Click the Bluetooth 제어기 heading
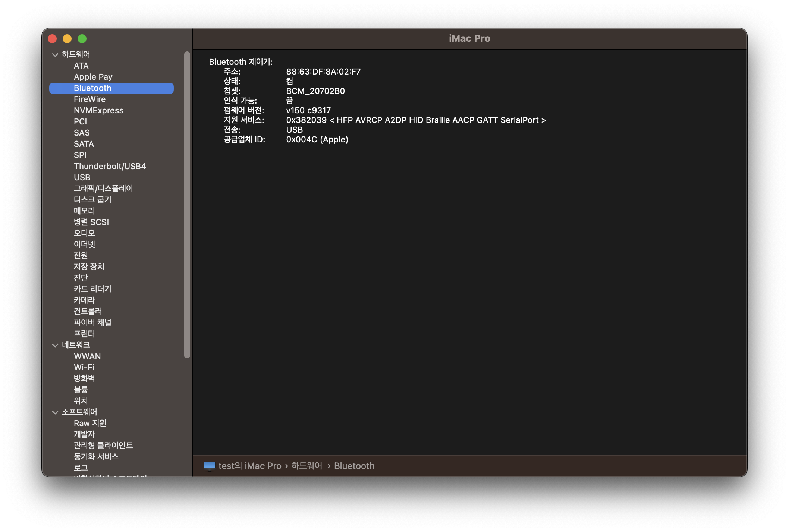This screenshot has width=789, height=532. click(x=241, y=62)
